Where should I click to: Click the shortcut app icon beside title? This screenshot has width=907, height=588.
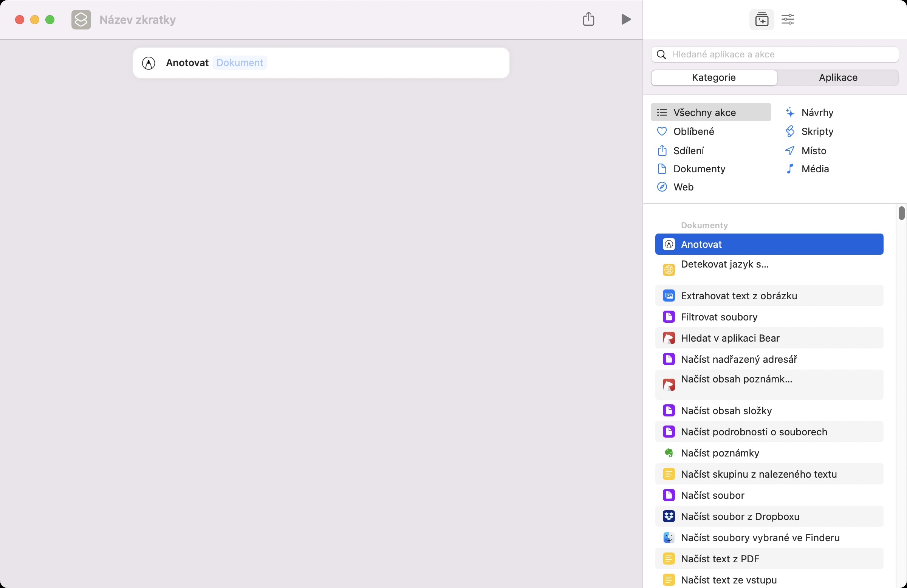click(x=81, y=19)
